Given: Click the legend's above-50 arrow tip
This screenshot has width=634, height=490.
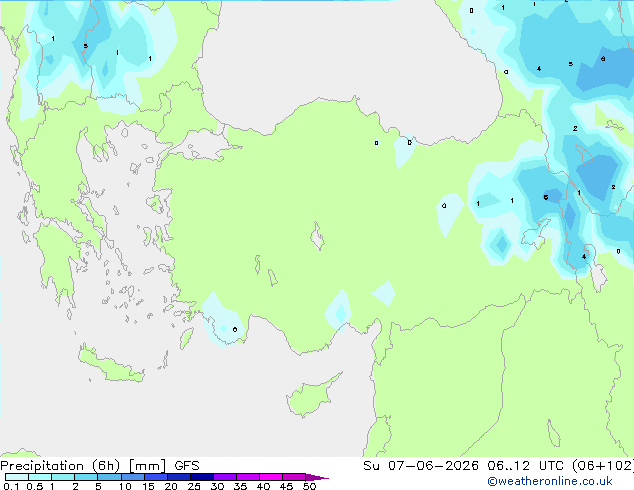Looking at the screenshot, I should pyautogui.click(x=317, y=477).
